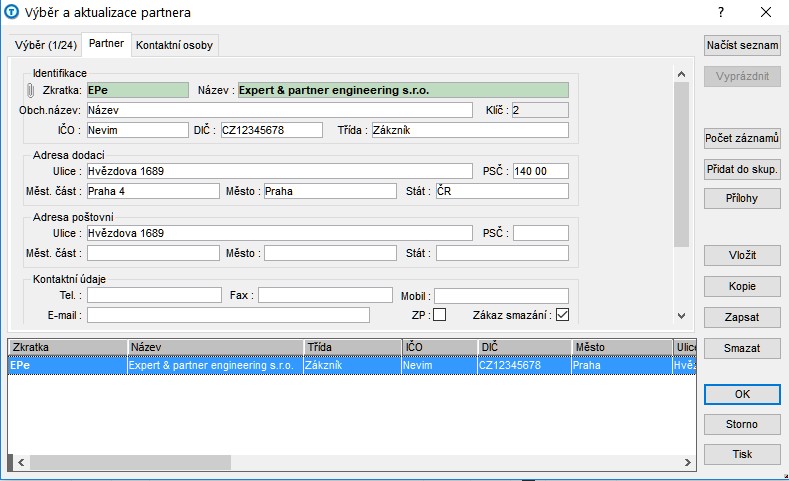The image size is (789, 481).
Task: Click empty Stát field in Adresa poštovní
Action: pos(502,253)
